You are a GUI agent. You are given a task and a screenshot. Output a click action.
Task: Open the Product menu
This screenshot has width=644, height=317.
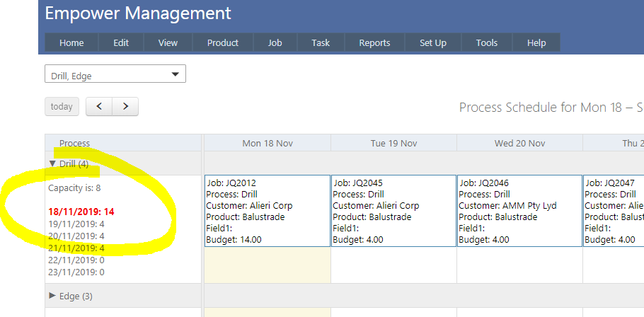223,42
